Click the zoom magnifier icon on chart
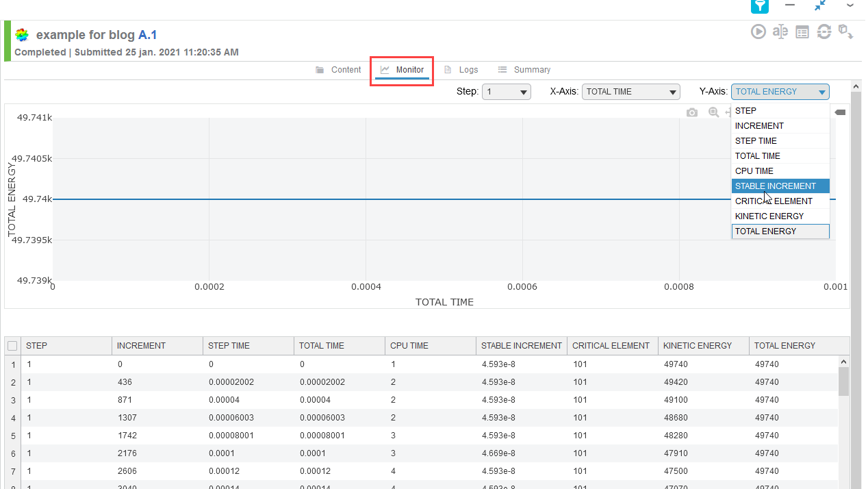Image resolution: width=868 pixels, height=489 pixels. (713, 112)
